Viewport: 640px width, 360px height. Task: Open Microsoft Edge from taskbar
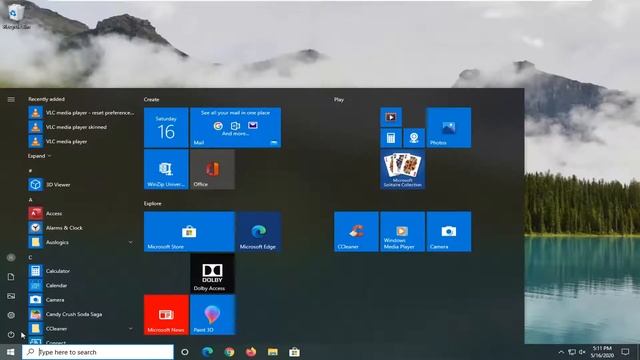207,352
